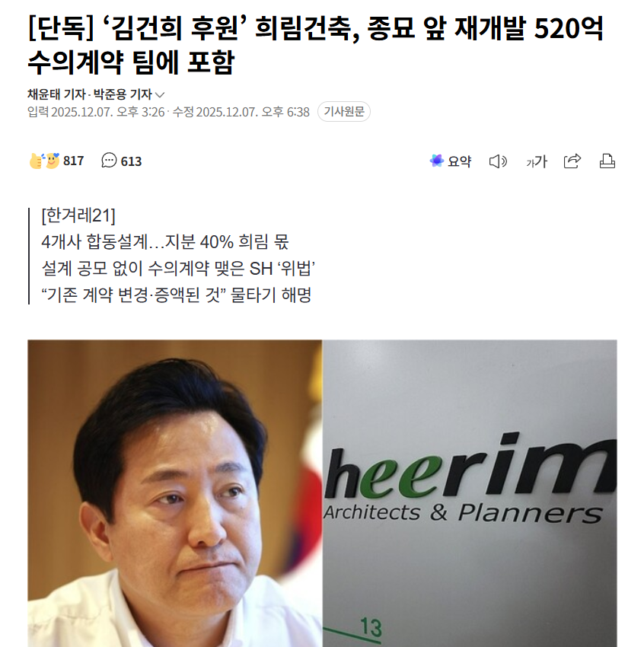Open the AI summary 요약 button
This screenshot has width=644, height=647.
[450, 161]
